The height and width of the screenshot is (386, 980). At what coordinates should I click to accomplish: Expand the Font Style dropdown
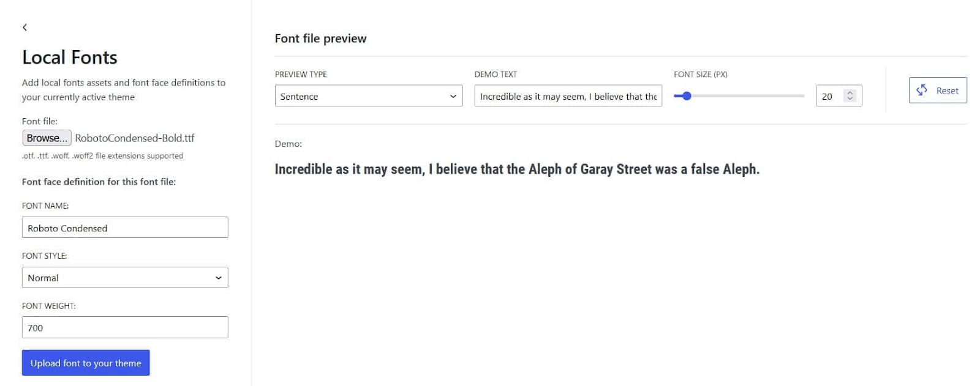(x=125, y=278)
